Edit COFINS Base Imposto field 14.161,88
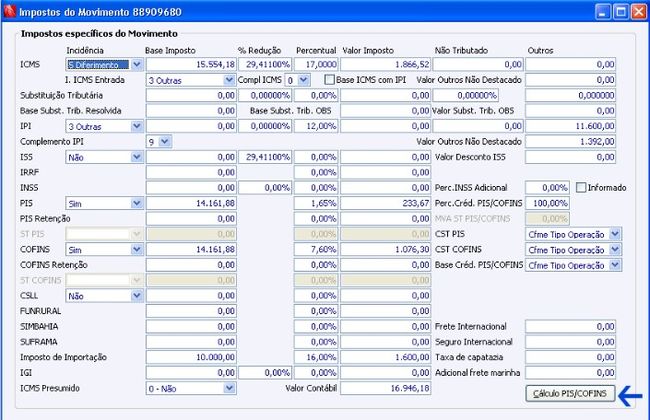The height and width of the screenshot is (420, 650). 191,249
